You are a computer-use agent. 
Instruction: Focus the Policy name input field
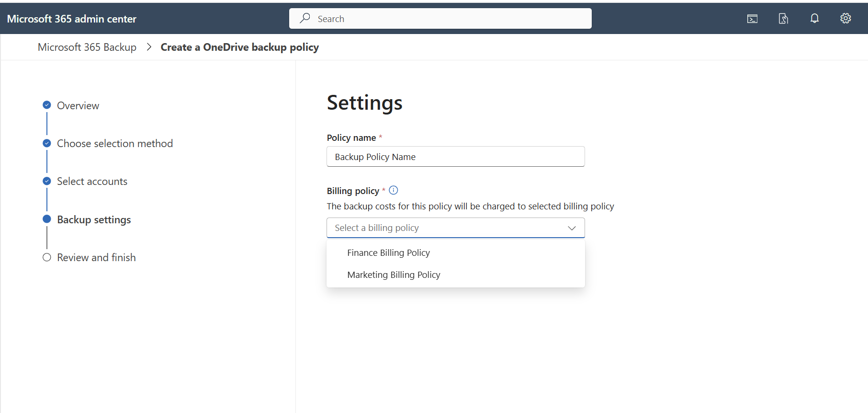click(x=456, y=157)
